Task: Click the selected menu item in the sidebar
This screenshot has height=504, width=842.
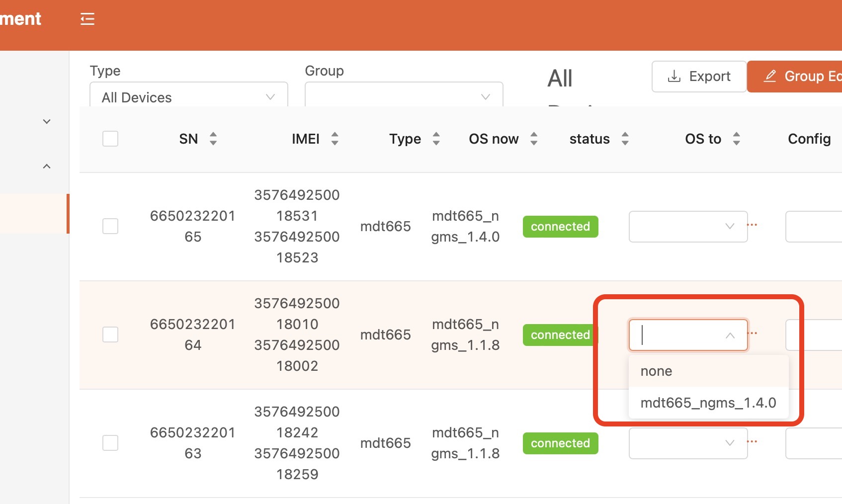Action: [34, 214]
